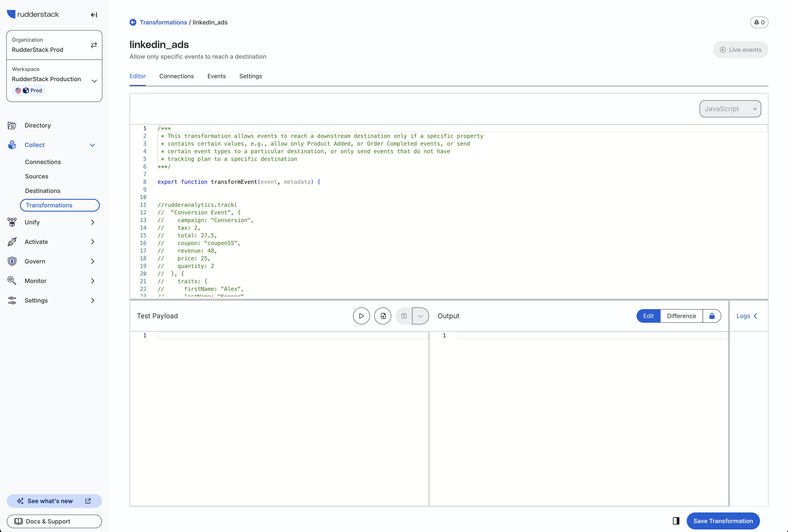Select the Edit mode in Output panel
788x532 pixels.
tap(648, 316)
